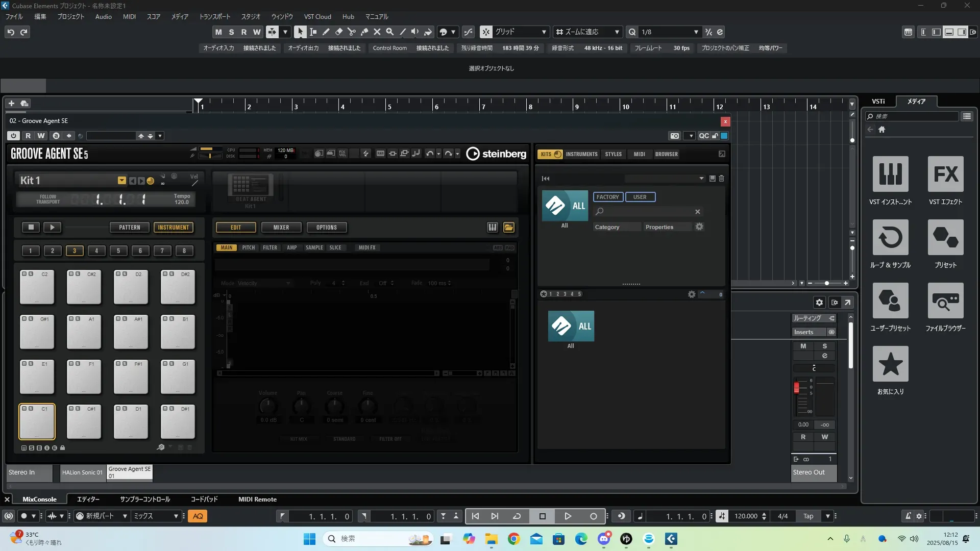Switch to the Styles tab in Groove Agent
This screenshot has width=980, height=551.
613,154
